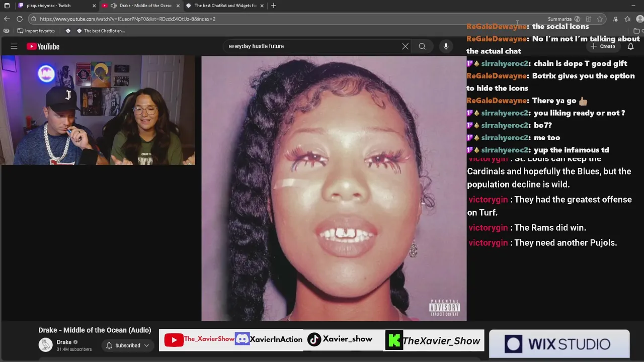
Task: Switch to The best ChatBot and Widgets tab
Action: point(224,6)
